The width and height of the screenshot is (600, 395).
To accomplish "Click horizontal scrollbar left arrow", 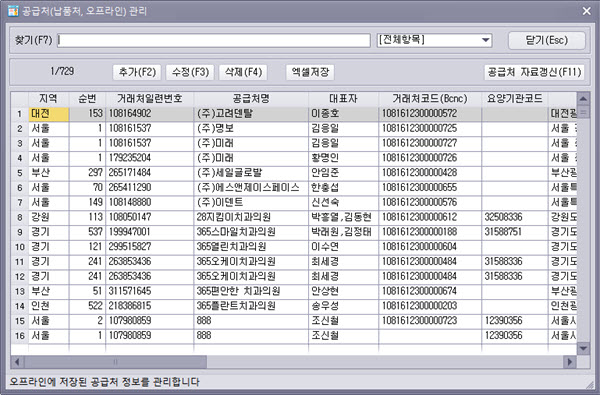I will (17, 361).
